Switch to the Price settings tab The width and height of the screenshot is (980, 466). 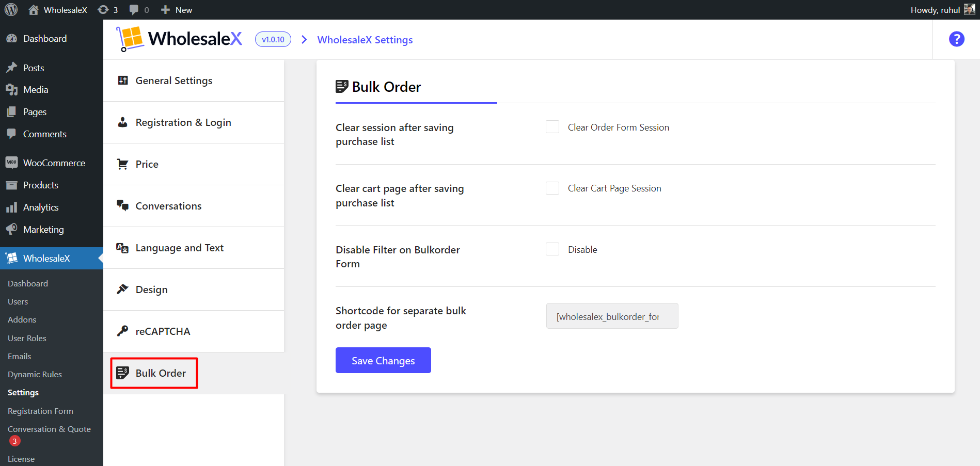[x=194, y=164]
